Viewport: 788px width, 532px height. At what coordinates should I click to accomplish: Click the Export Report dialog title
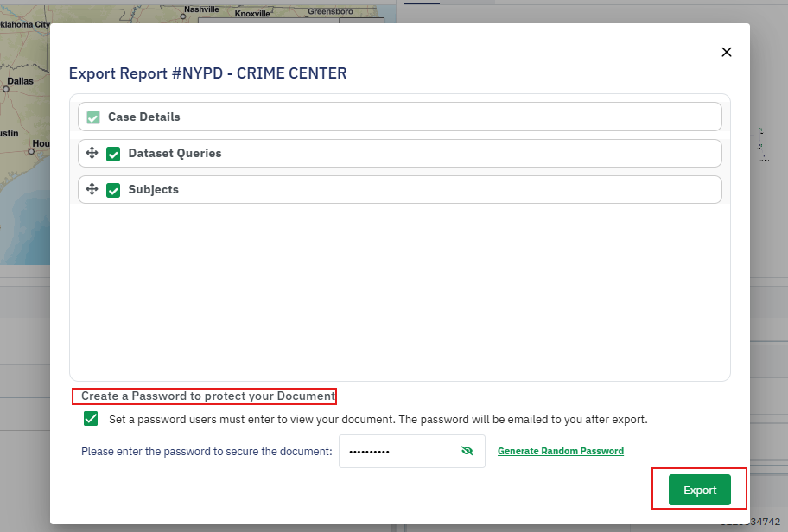coord(207,73)
